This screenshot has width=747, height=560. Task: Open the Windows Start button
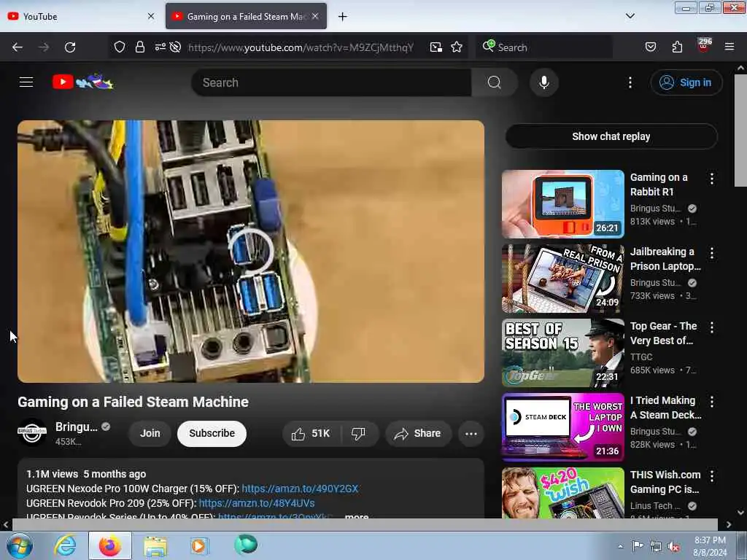pyautogui.click(x=19, y=546)
